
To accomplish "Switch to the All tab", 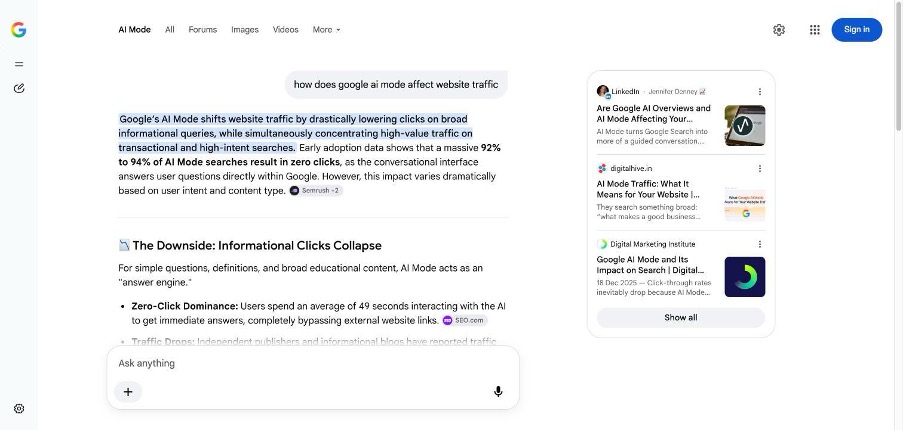I will (x=170, y=30).
